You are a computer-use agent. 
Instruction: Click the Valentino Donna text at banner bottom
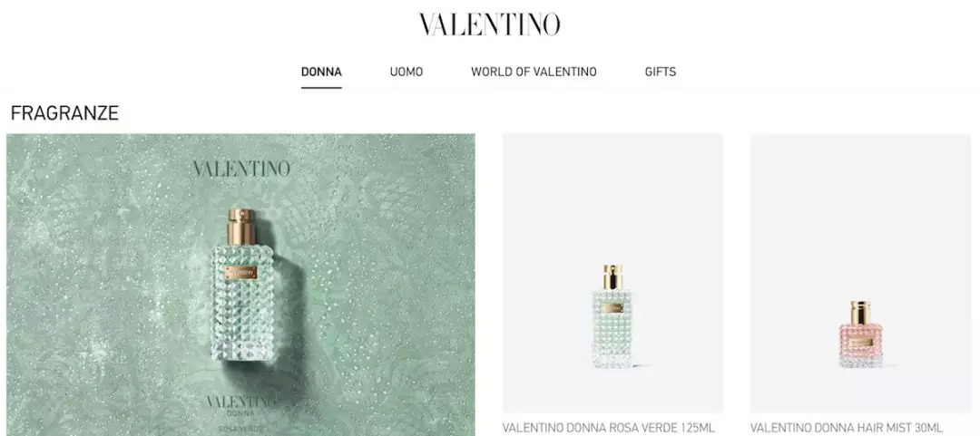pyautogui.click(x=240, y=405)
